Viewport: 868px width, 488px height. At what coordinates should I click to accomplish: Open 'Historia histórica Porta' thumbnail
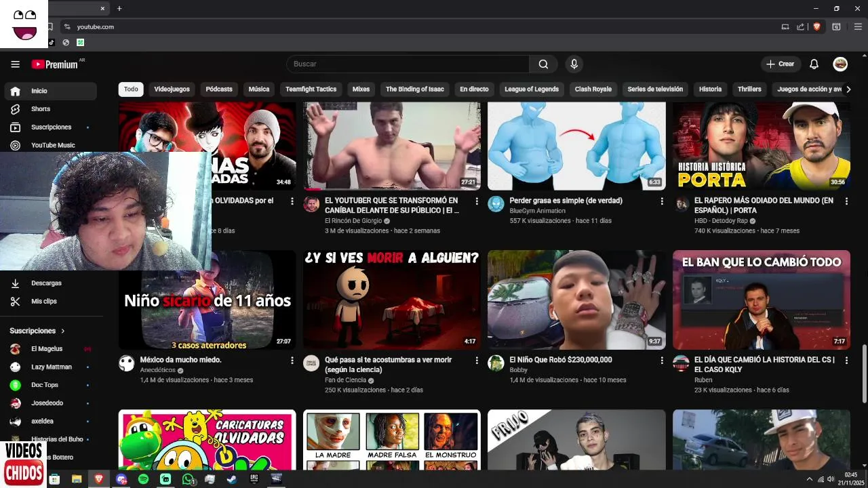[762, 146]
